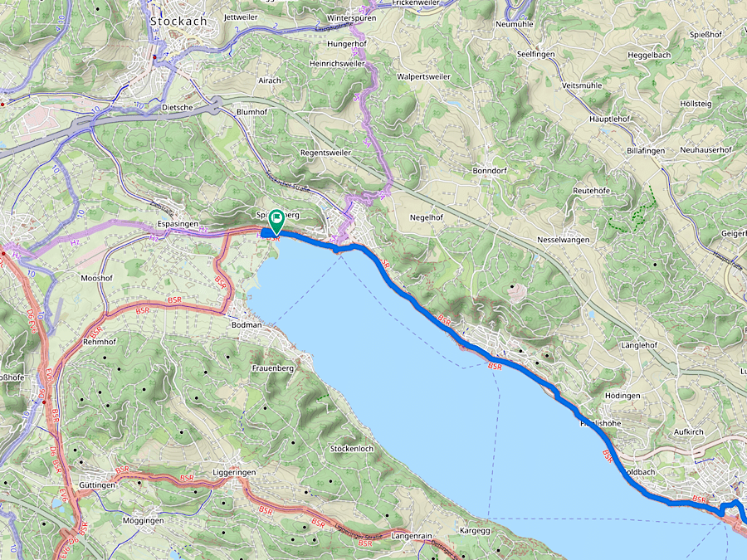Viewport: 747px width, 560px height.
Task: Select the Mooshof label
Action: [97, 278]
